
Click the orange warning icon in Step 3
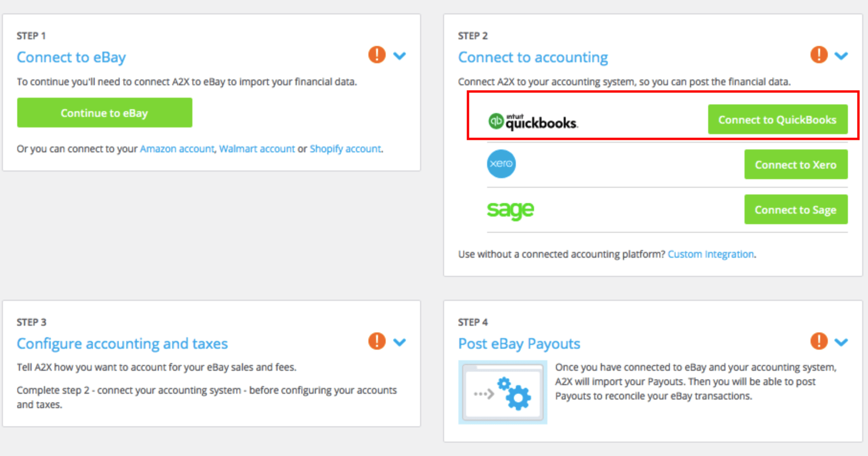click(377, 341)
